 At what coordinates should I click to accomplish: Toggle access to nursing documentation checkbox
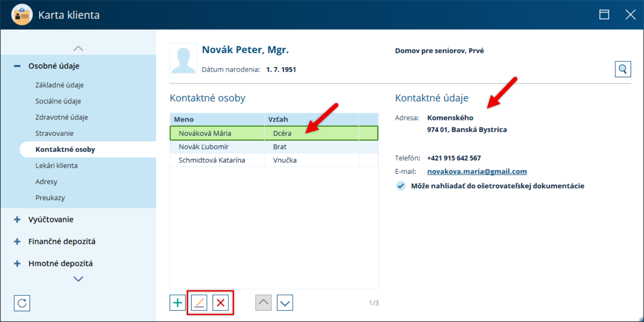[x=401, y=186]
